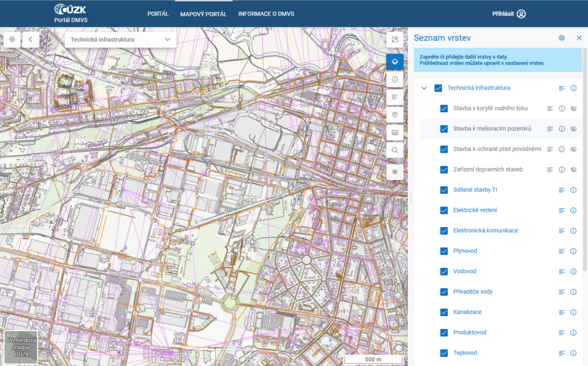Toggle crossed-eye visibility for Stavba k ochraně před povodněmi
The height and width of the screenshot is (366, 588).
pos(574,149)
